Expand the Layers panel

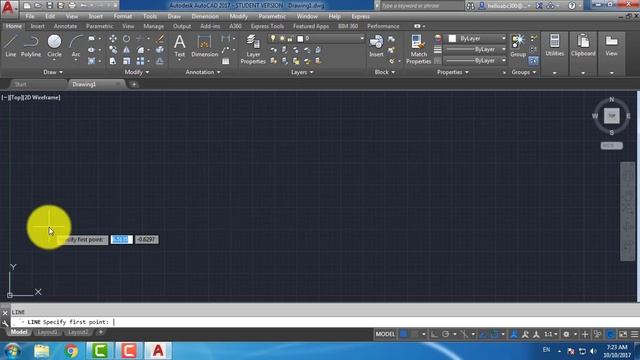302,72
